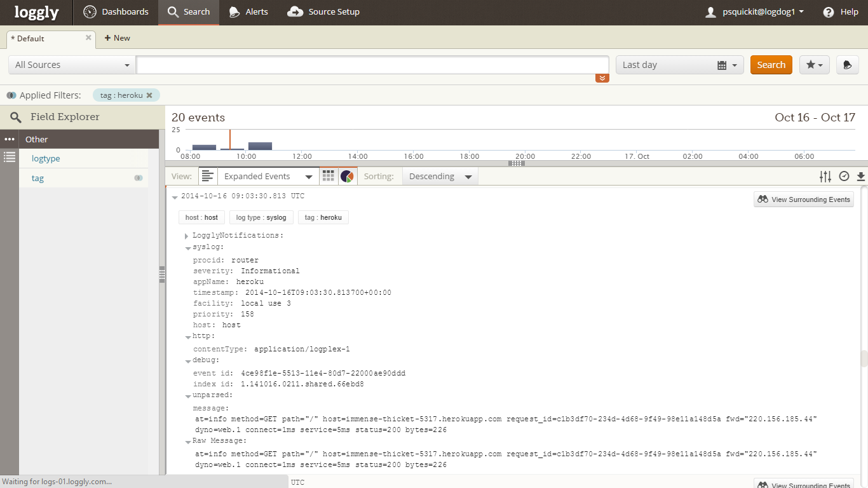This screenshot has height=488, width=868.
Task: Click the download events icon
Action: tap(861, 176)
